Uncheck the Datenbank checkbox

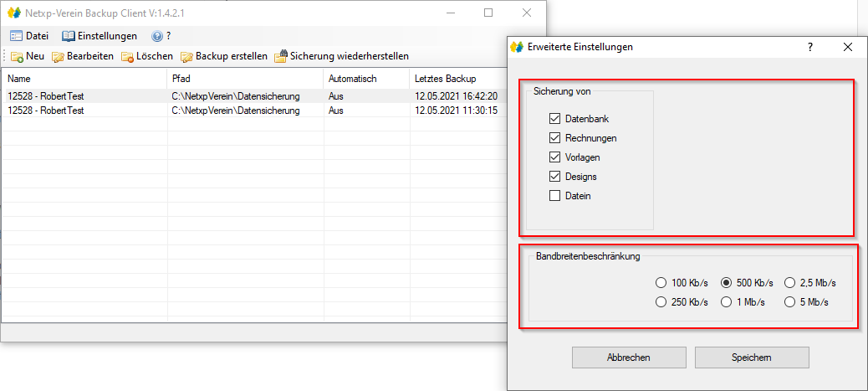coord(554,119)
